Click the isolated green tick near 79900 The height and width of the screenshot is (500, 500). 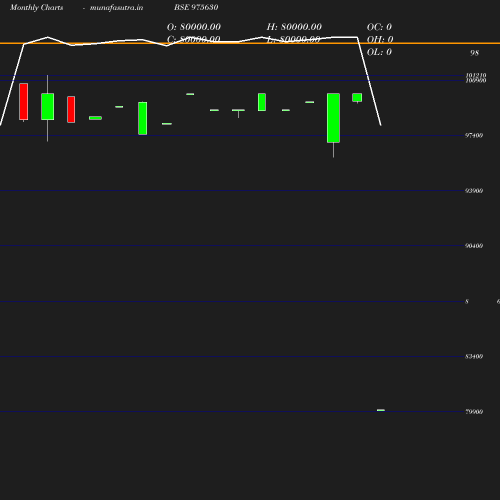[381, 410]
